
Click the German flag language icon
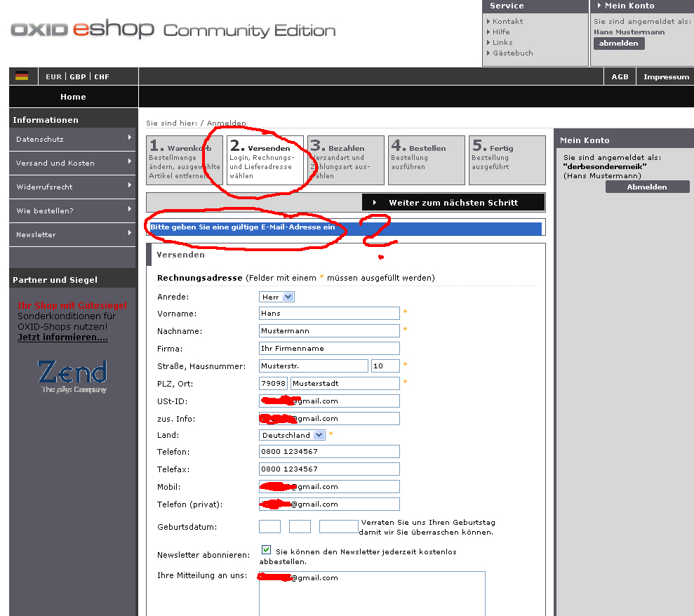coord(22,76)
